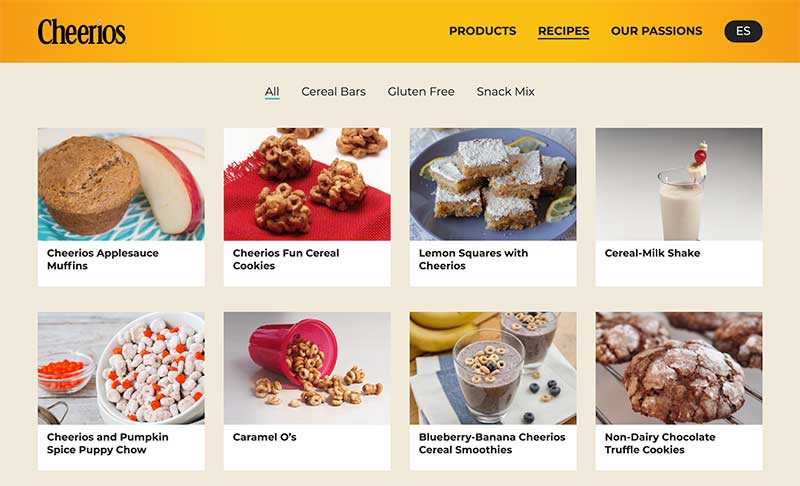Open the Cheerios Fun Cereal Cookies image
Image resolution: width=800 pixels, height=486 pixels.
tap(307, 184)
